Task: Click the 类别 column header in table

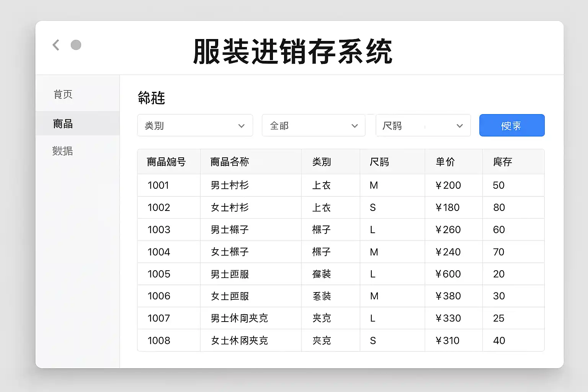Action: tap(322, 162)
